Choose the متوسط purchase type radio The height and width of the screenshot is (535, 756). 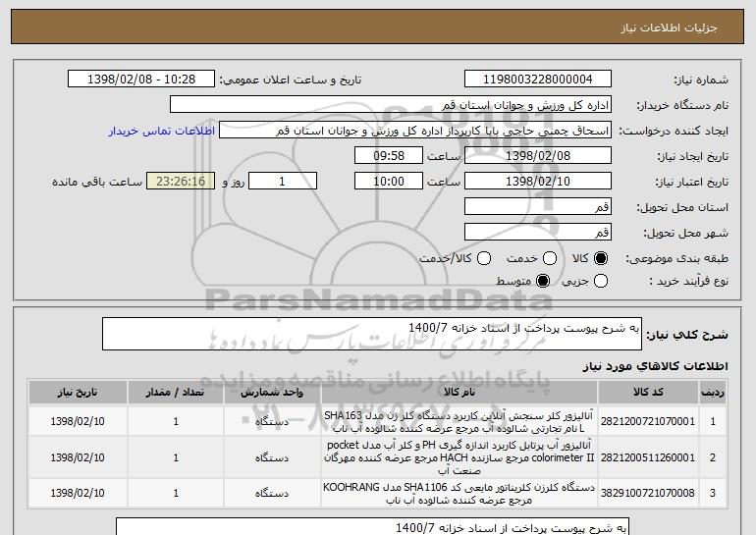pyautogui.click(x=543, y=281)
